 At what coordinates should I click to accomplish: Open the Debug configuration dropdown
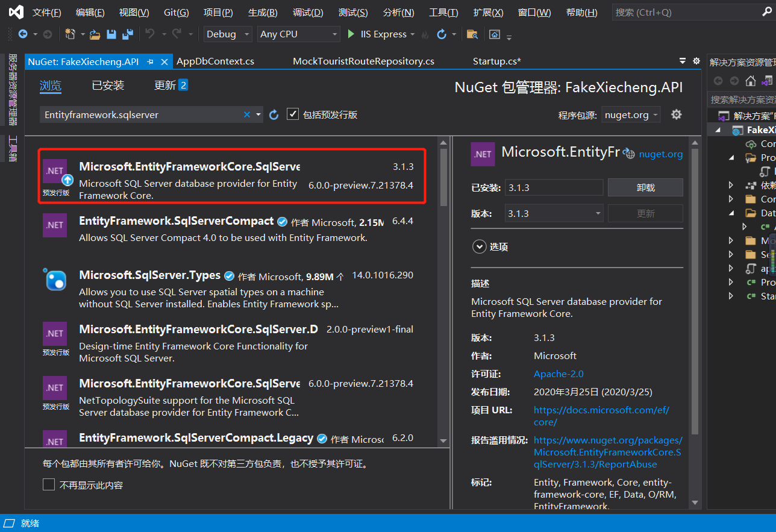(228, 34)
